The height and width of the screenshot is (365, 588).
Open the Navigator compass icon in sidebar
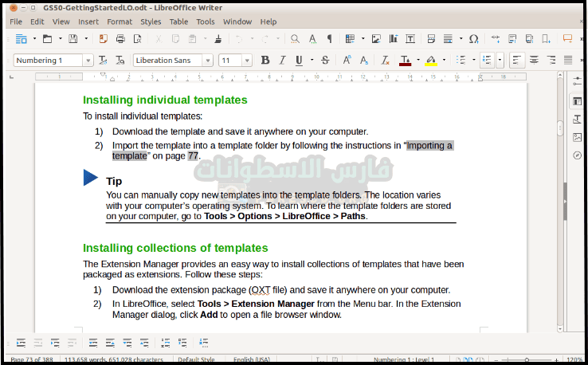[x=577, y=155]
